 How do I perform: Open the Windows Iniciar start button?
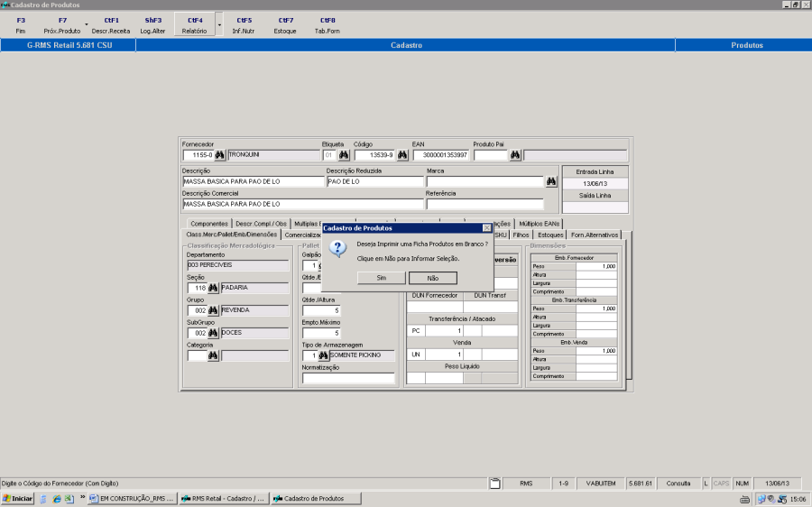(18, 498)
